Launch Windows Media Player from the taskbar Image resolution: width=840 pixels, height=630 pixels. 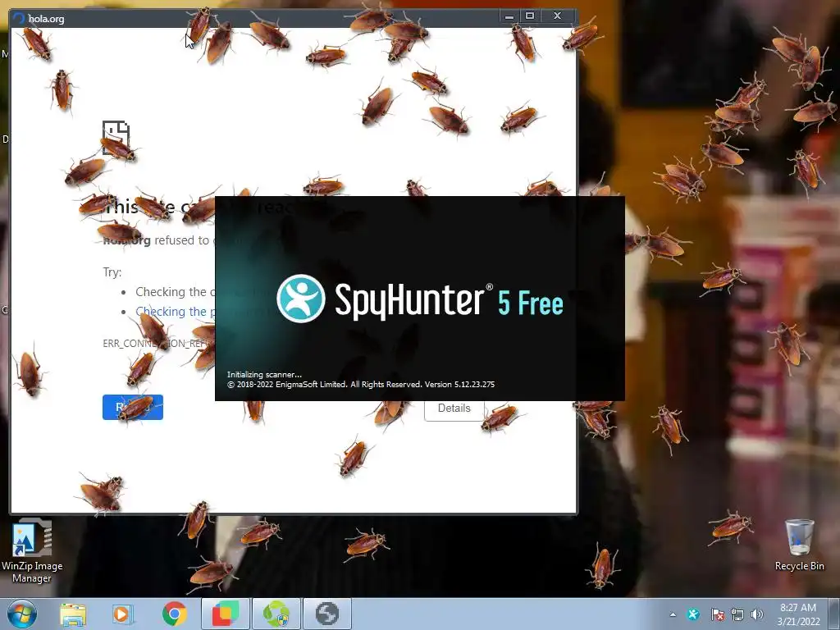pos(122,614)
